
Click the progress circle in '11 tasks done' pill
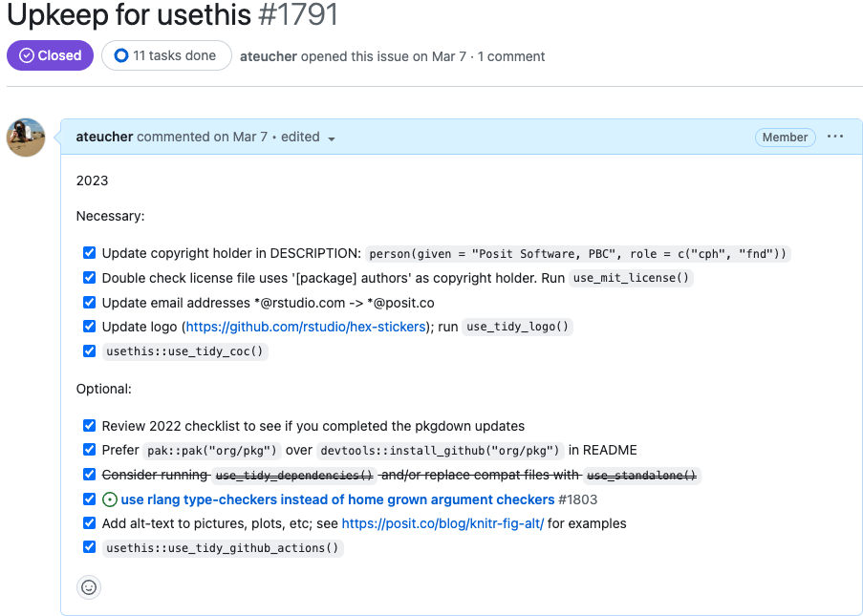click(121, 55)
